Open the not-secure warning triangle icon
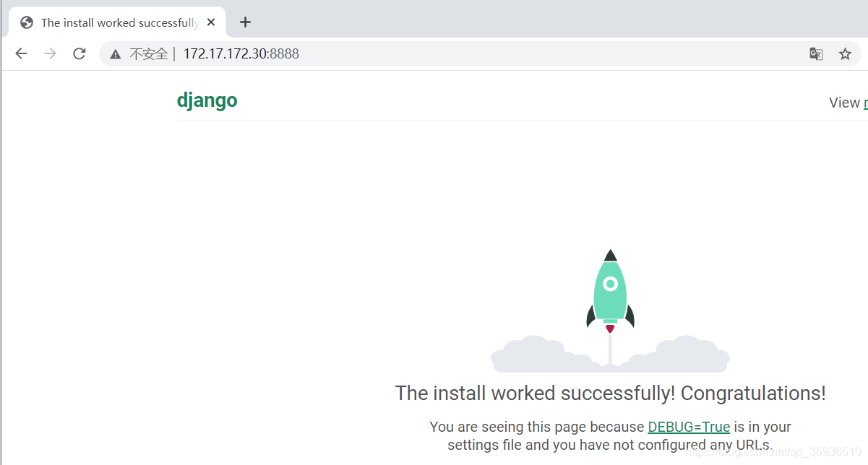Image resolution: width=868 pixels, height=465 pixels. [x=115, y=54]
